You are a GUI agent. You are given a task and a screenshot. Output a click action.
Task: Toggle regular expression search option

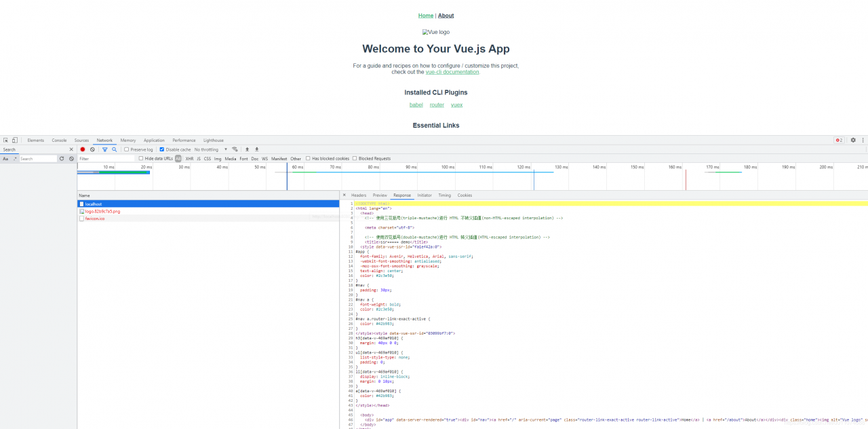point(15,159)
